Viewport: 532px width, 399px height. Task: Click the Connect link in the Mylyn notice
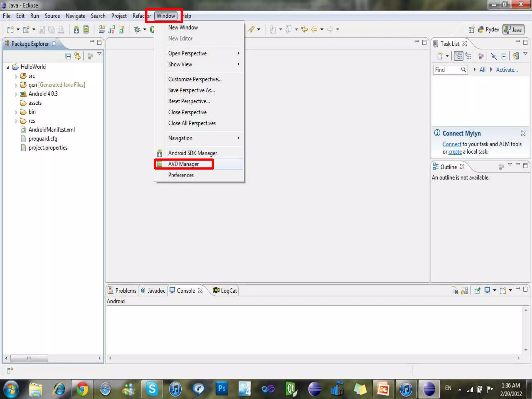452,144
